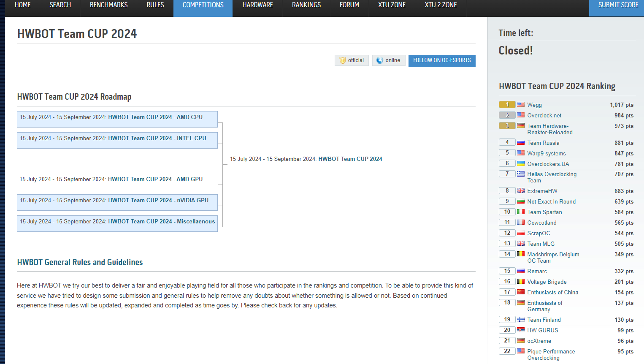Screen dimensions: 644x364
Task: Click the Russian flag beside Remarc
Action: point(521,271)
